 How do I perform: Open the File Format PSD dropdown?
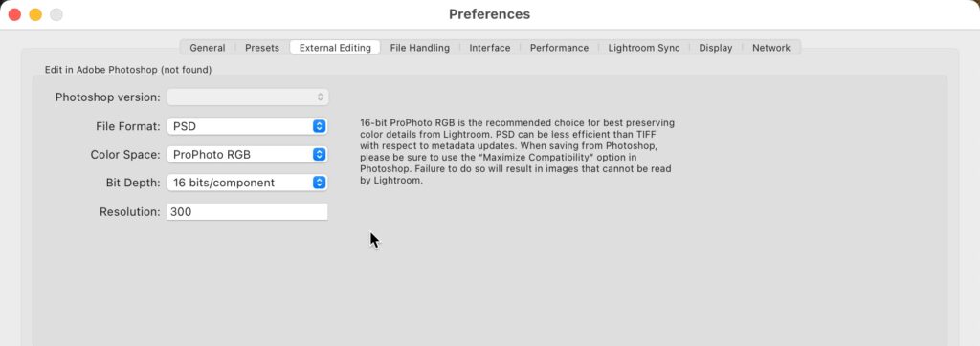pyautogui.click(x=247, y=126)
